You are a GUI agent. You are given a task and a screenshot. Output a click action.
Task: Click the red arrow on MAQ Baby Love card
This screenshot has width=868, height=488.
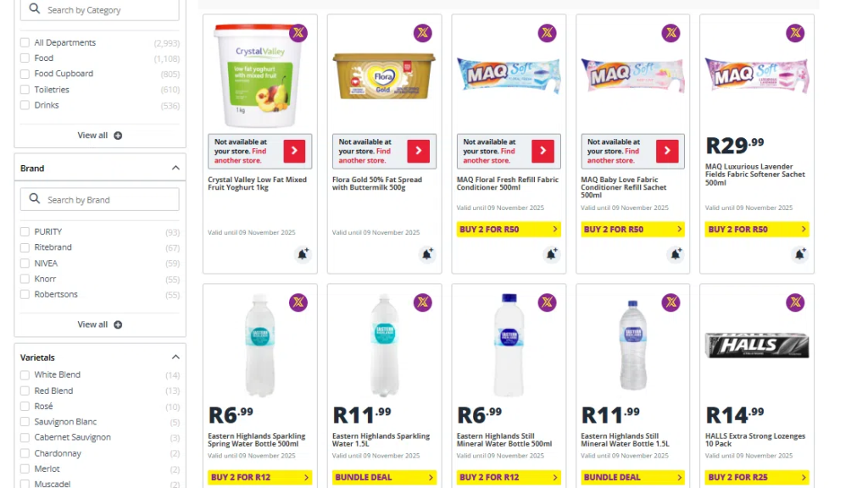667,152
